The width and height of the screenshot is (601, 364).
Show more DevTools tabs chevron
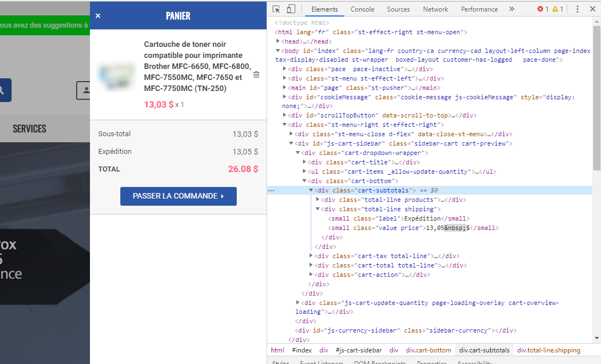point(512,9)
